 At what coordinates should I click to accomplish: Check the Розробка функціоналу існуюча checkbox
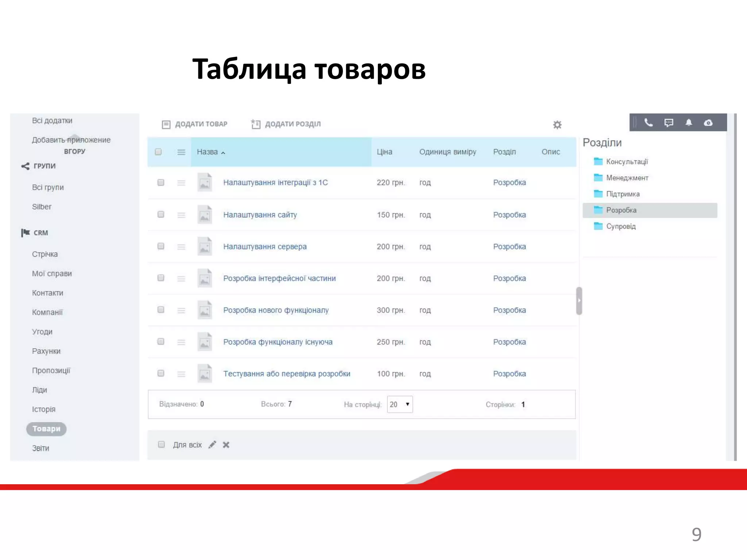161,341
